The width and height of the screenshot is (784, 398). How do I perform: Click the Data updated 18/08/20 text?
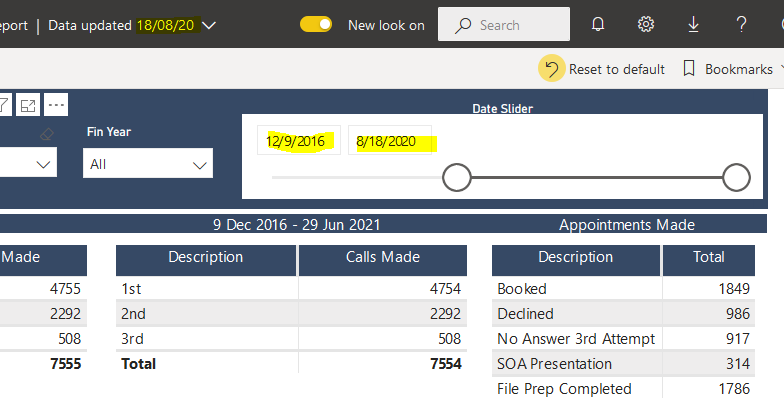[121, 25]
